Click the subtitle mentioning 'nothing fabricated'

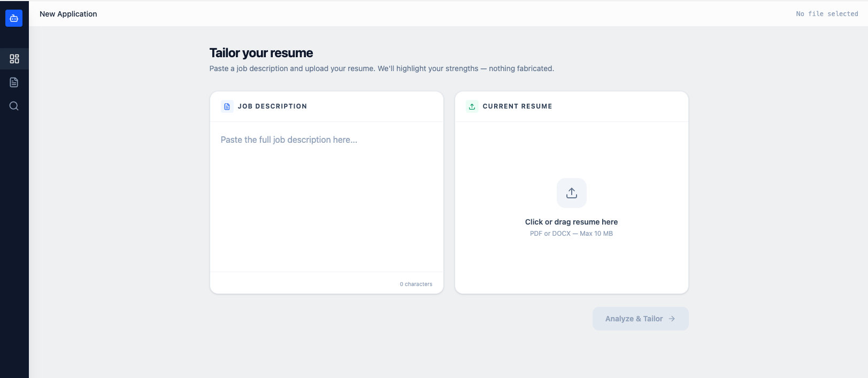tap(382, 68)
